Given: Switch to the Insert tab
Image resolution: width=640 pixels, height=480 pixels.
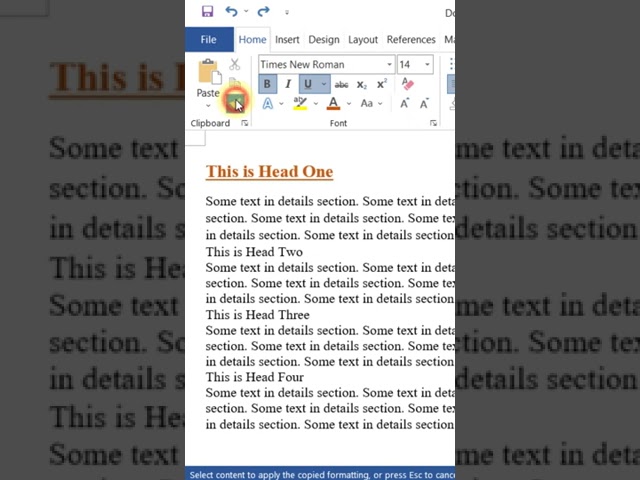Looking at the screenshot, I should (x=287, y=40).
